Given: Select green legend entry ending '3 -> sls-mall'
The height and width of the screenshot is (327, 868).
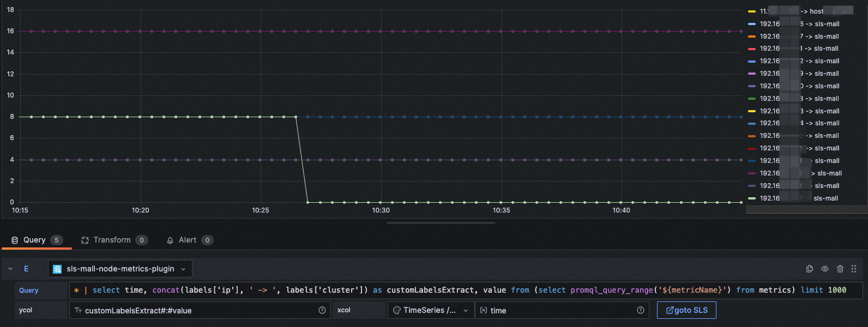Looking at the screenshot, I should (799, 99).
